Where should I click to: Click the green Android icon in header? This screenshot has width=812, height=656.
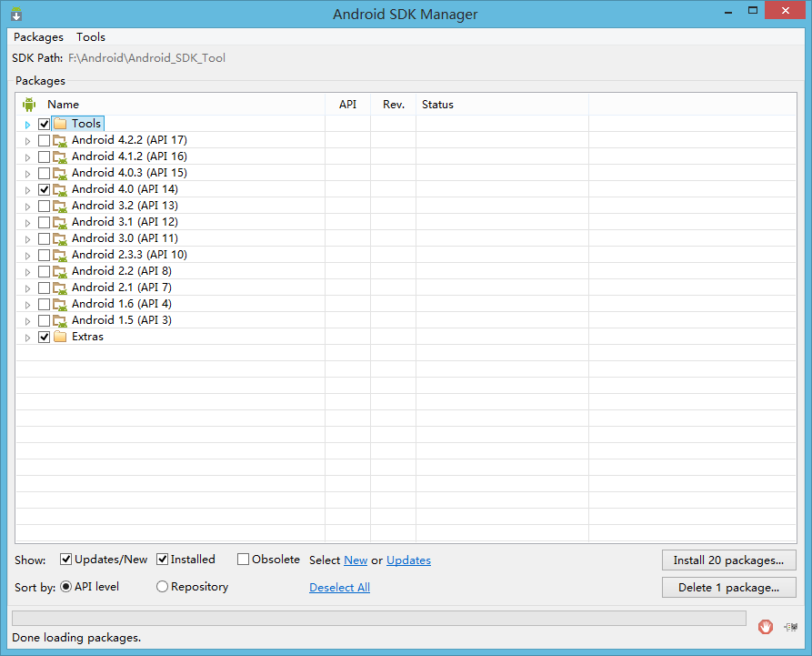(x=29, y=105)
